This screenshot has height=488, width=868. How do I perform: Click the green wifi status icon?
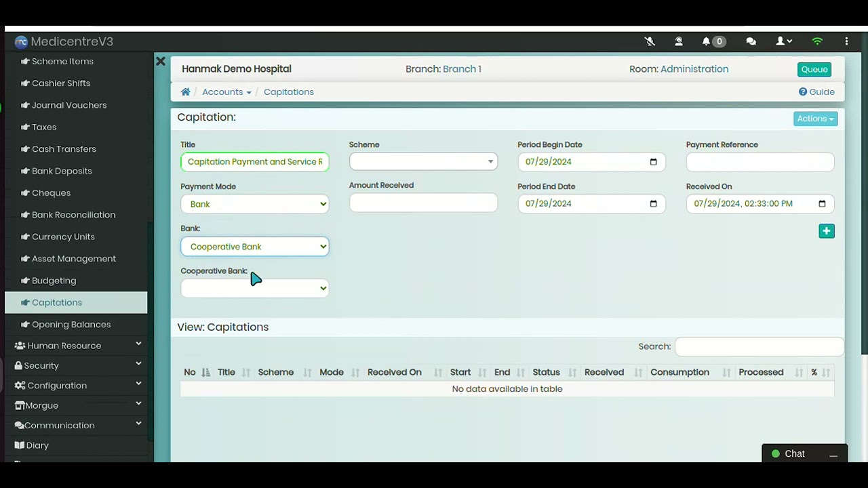[817, 41]
